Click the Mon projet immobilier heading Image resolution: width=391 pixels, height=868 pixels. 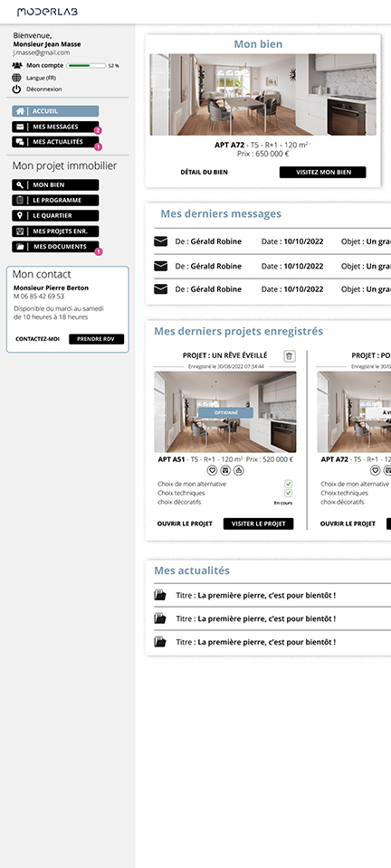65,165
